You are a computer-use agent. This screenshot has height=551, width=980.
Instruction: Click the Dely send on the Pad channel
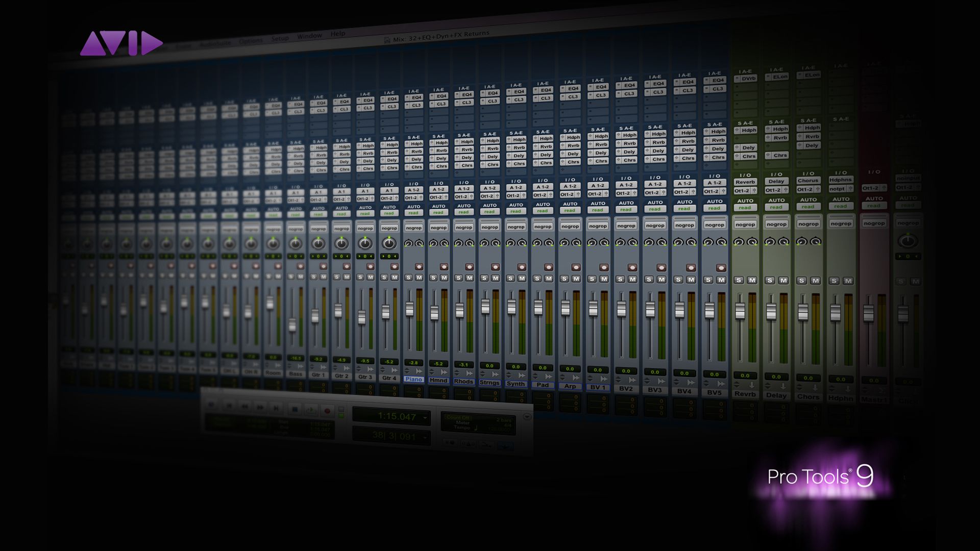pos(543,155)
